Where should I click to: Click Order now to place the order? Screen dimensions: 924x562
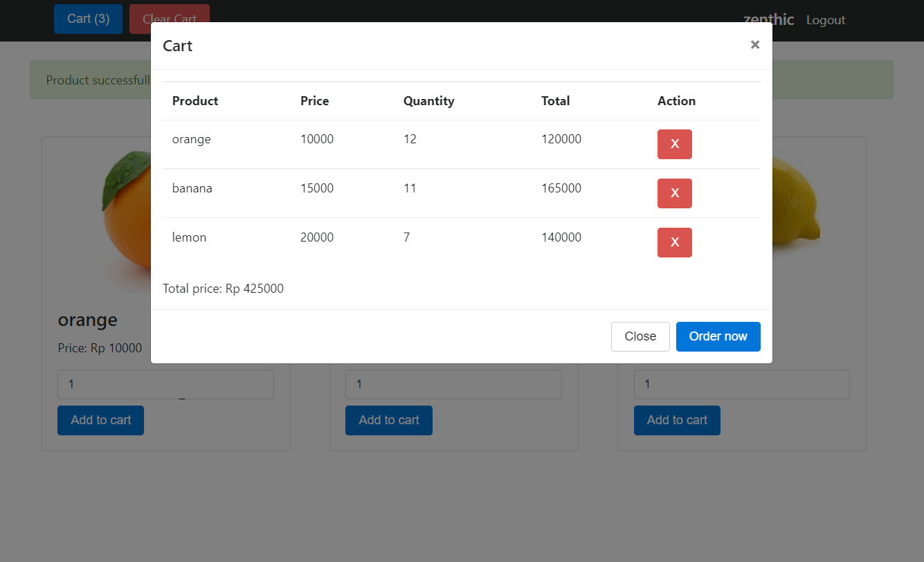tap(718, 336)
